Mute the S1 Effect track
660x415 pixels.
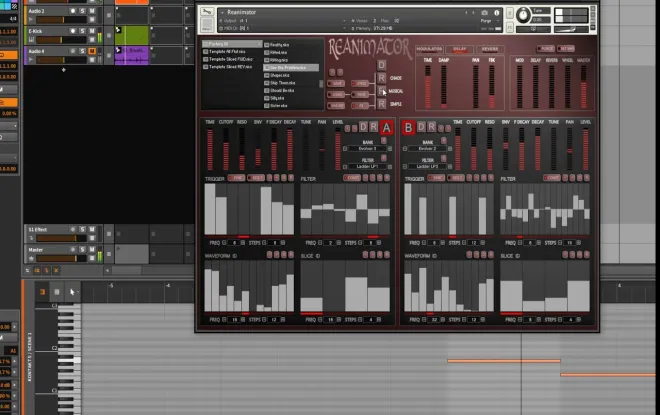(92, 229)
